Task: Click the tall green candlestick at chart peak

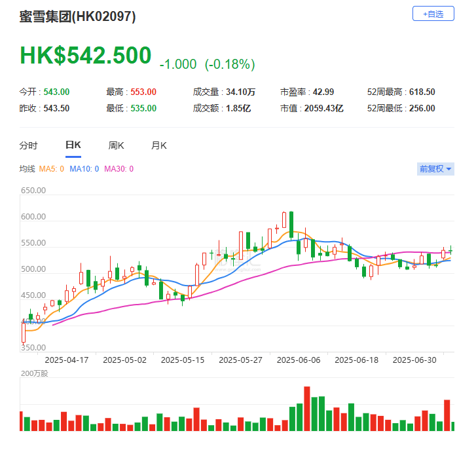Action: [291, 225]
